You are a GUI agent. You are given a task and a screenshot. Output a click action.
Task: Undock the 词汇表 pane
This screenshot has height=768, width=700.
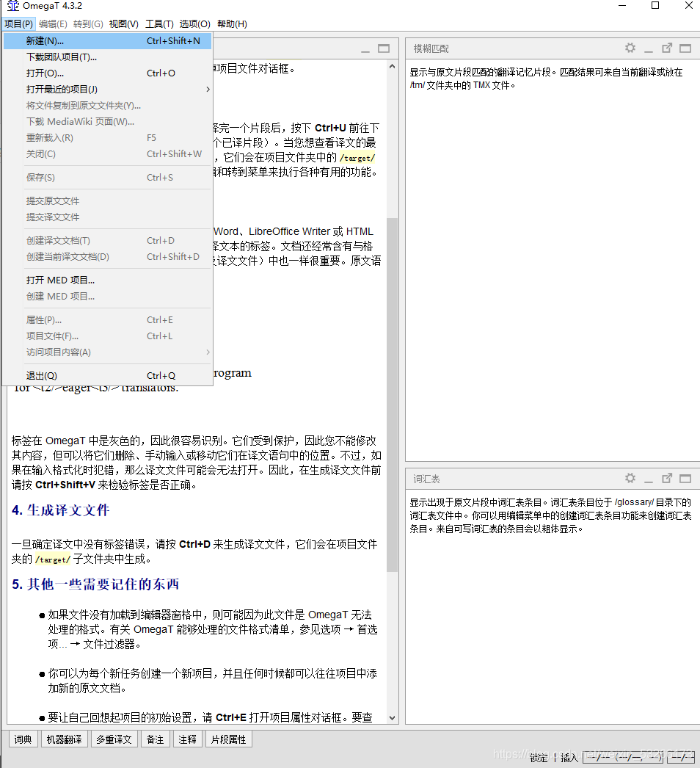click(667, 478)
